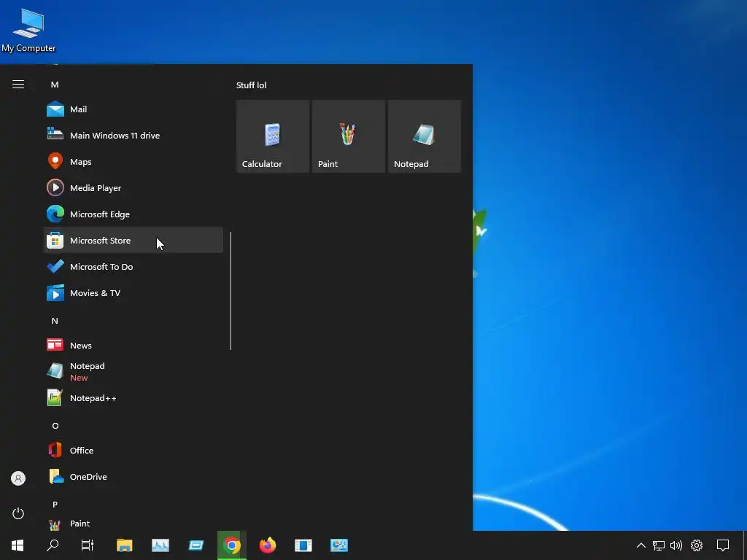This screenshot has width=747, height=560.
Task: Open Paint from the P section
Action: point(133,524)
